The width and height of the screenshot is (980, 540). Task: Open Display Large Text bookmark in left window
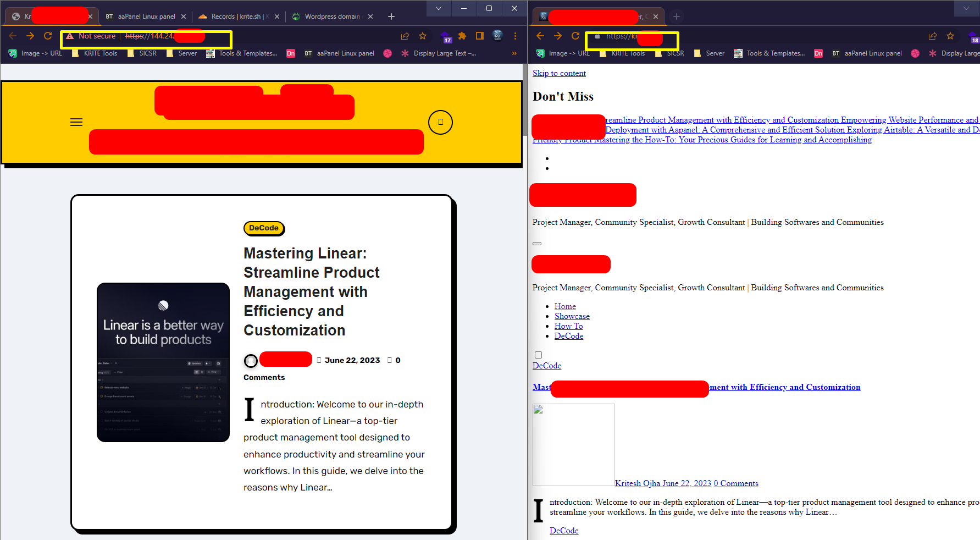click(x=439, y=53)
